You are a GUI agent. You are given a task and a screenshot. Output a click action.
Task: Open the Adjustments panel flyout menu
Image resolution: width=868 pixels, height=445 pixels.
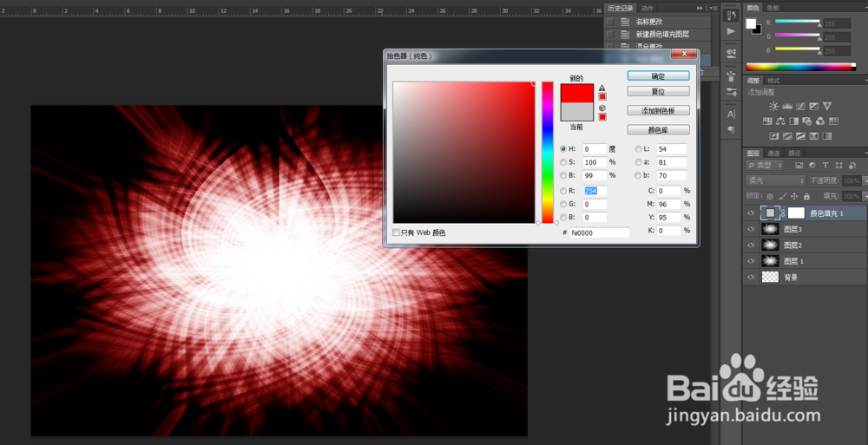pos(865,81)
